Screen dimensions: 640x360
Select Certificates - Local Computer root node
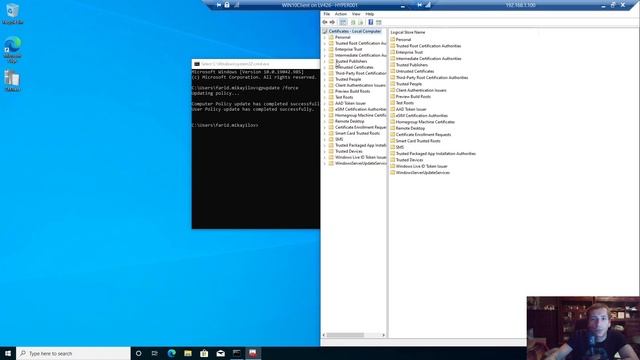click(x=354, y=31)
